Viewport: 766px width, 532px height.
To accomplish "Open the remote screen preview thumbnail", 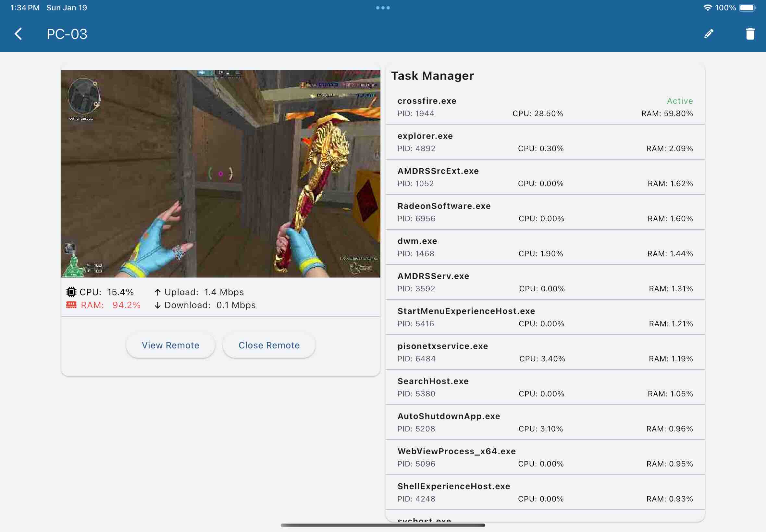I will coord(220,174).
